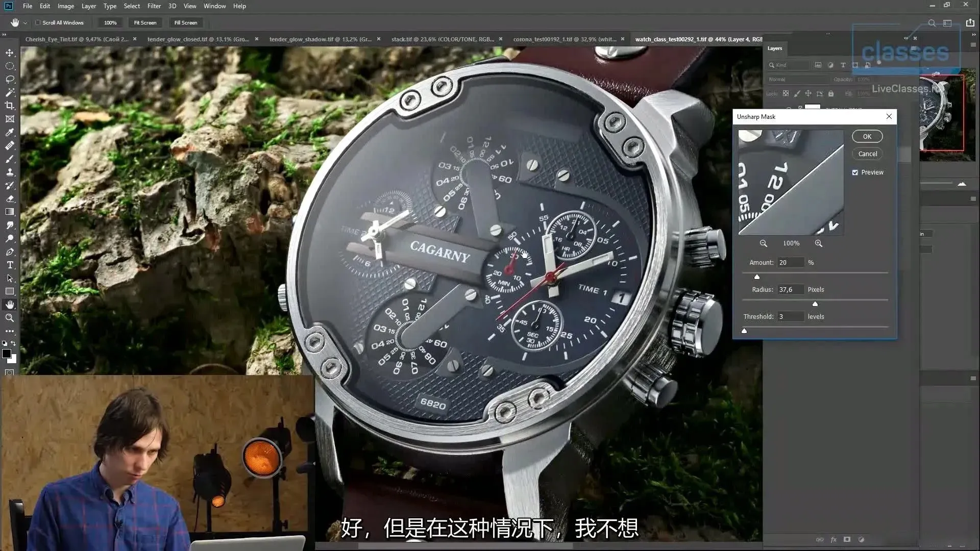Open the Window menu

[214, 6]
